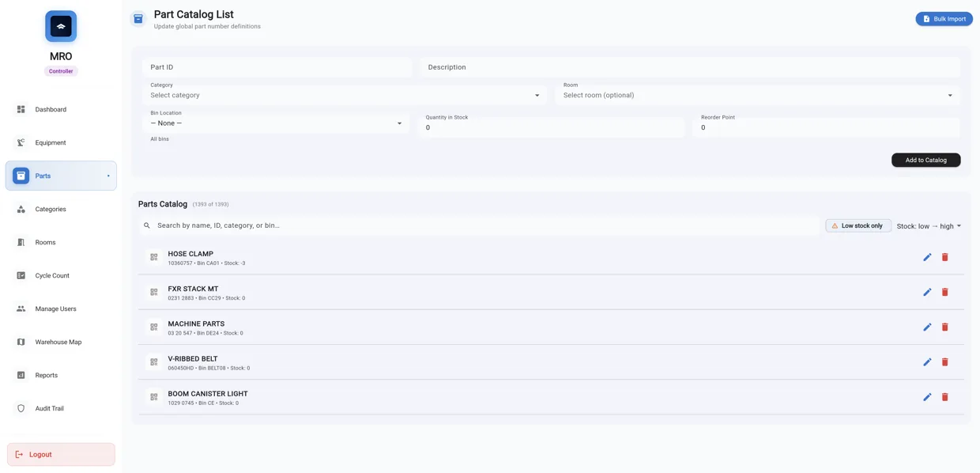This screenshot has height=473, width=980.
Task: Edit the FXR STACK MT part
Action: pos(927,292)
